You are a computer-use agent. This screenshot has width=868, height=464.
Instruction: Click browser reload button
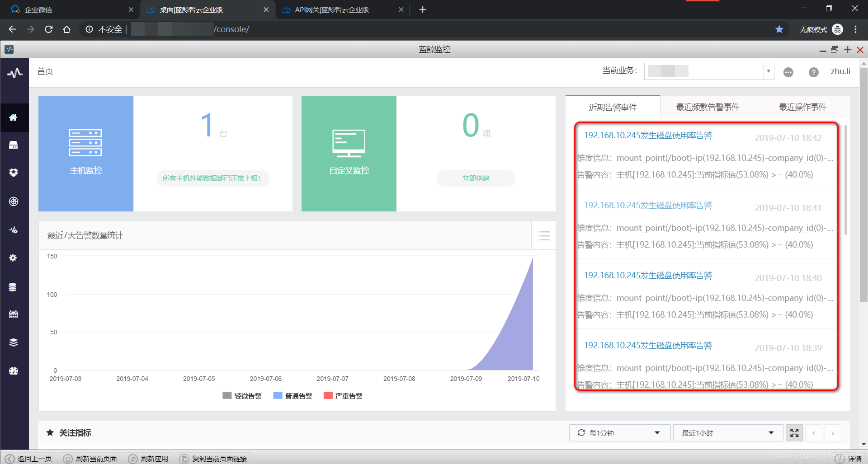49,29
